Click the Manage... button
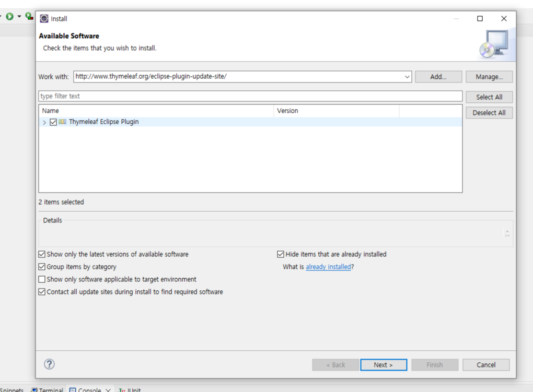 489,77
